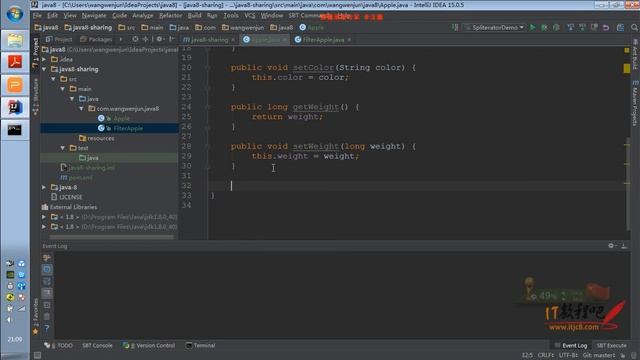
Task: Open the SBT Execute tool window button
Action: 611,345
